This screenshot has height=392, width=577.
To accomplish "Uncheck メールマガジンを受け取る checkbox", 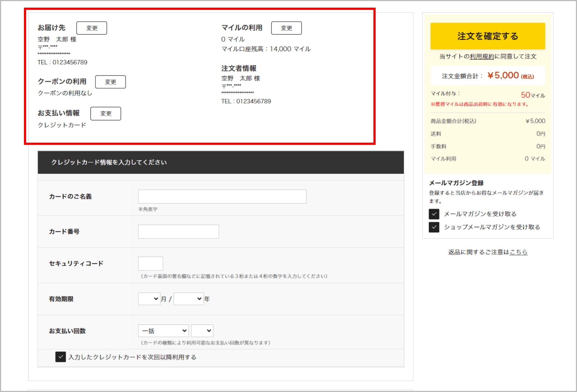I will click(x=434, y=214).
